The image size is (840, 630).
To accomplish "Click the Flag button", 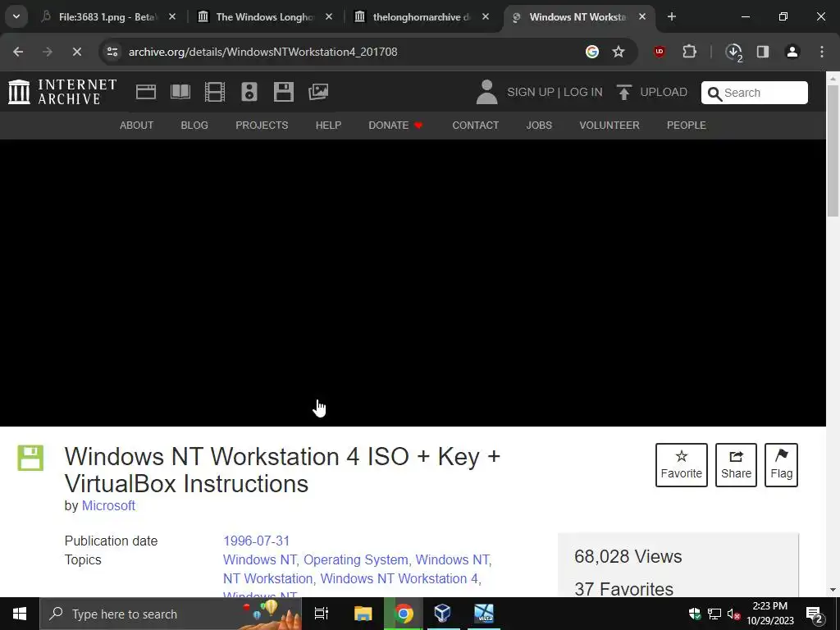I will [781, 465].
